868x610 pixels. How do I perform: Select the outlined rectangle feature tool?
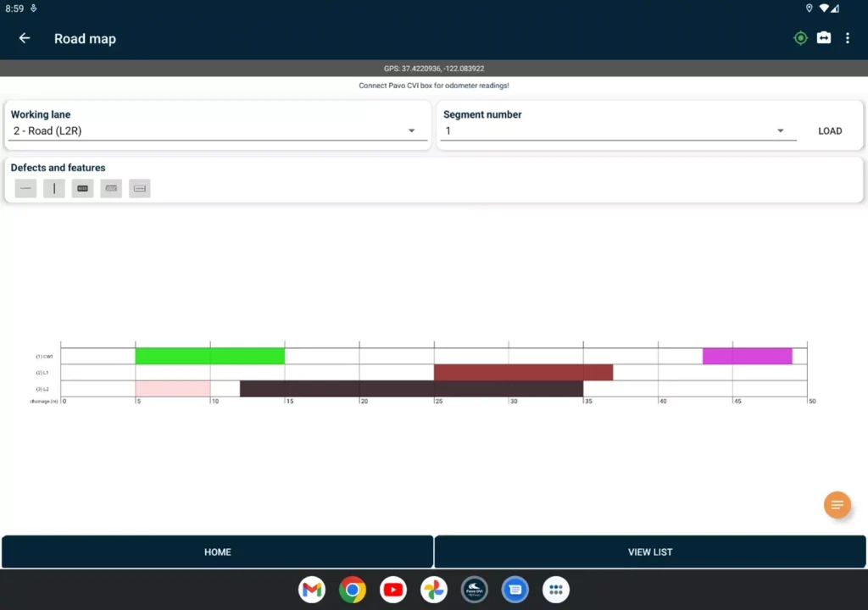pos(140,188)
